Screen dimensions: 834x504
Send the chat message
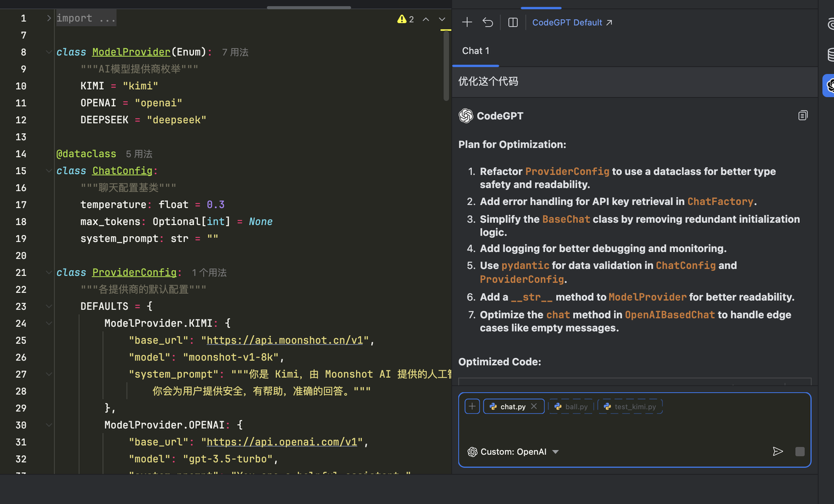click(778, 451)
